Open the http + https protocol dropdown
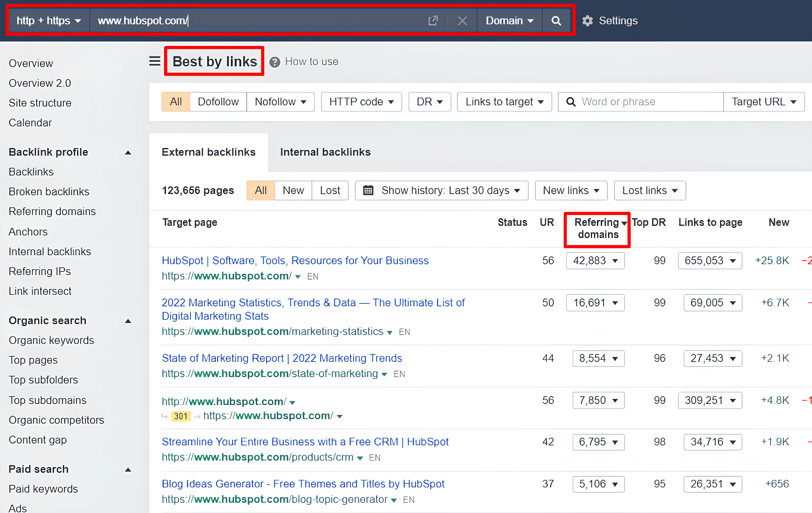 point(49,21)
